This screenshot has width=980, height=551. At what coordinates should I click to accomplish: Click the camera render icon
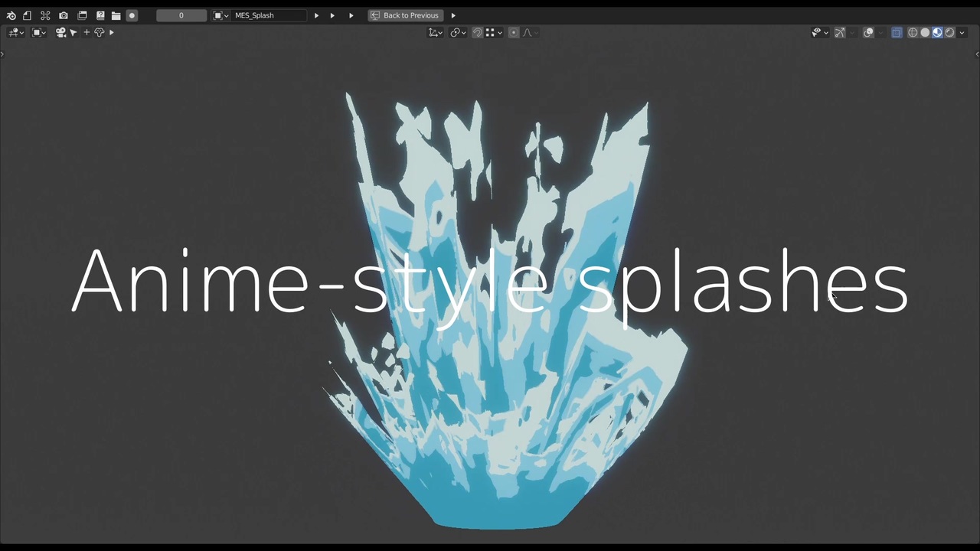point(64,15)
